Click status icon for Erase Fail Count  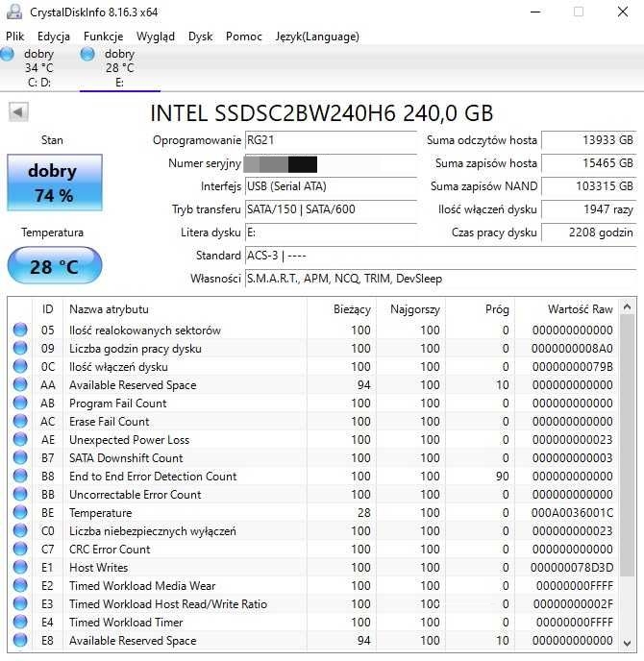click(x=20, y=421)
